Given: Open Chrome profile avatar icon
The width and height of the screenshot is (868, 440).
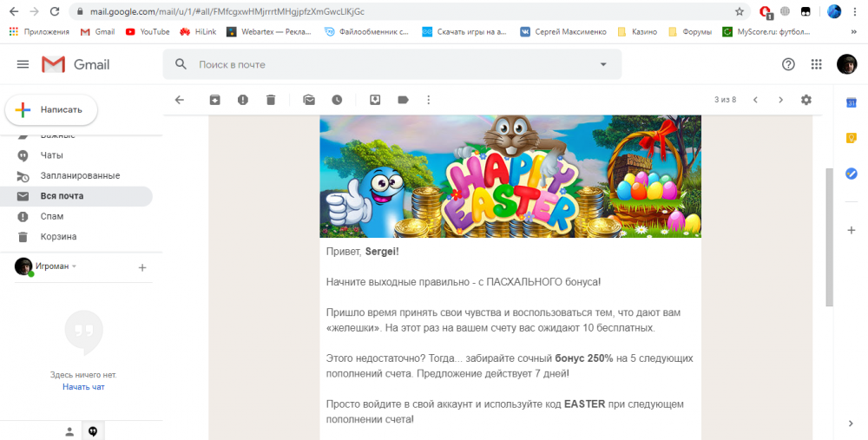Looking at the screenshot, I should click(834, 11).
